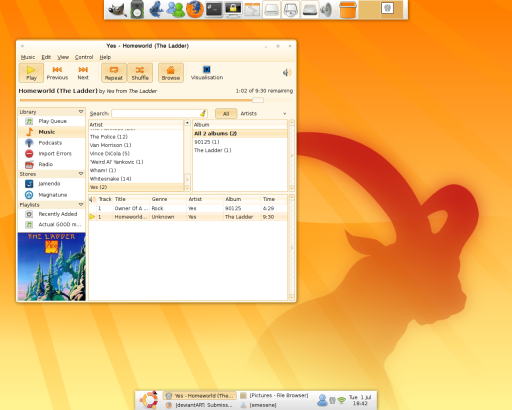Click the song position slider handle

click(258, 100)
